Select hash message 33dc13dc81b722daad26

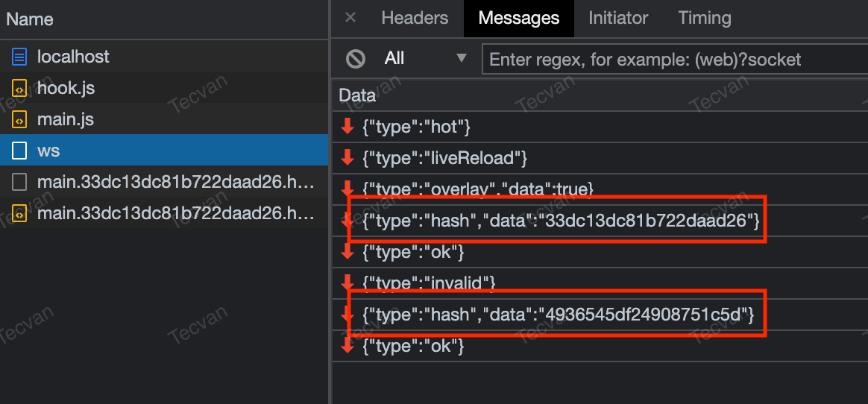pyautogui.click(x=600, y=221)
